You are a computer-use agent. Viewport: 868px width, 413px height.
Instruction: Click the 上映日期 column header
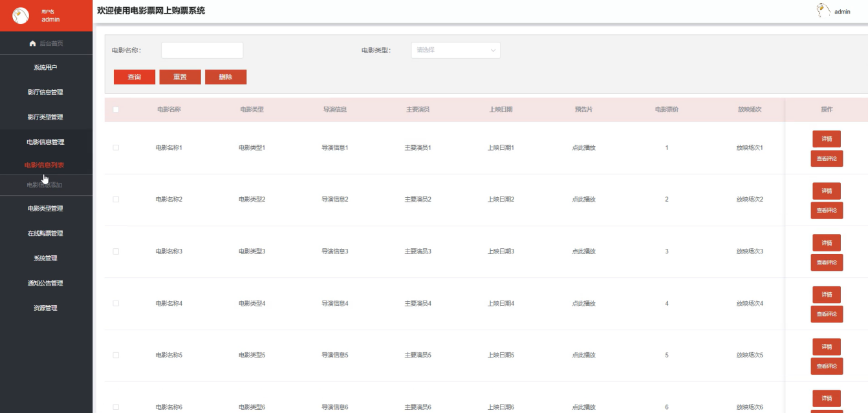click(501, 110)
